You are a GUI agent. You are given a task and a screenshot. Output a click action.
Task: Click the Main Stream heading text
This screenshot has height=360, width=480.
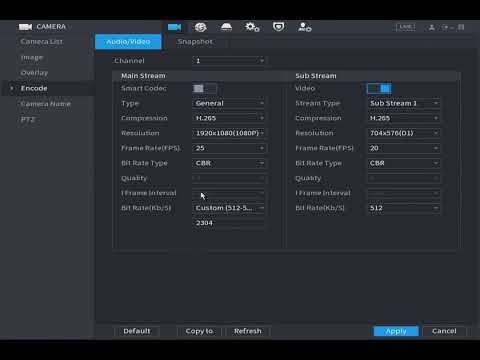pos(143,76)
